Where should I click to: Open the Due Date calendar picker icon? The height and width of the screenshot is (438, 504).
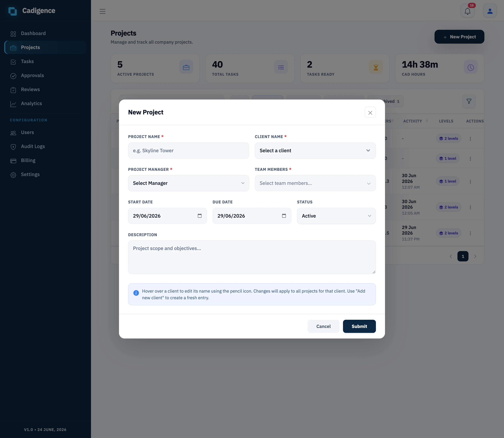pyautogui.click(x=284, y=215)
